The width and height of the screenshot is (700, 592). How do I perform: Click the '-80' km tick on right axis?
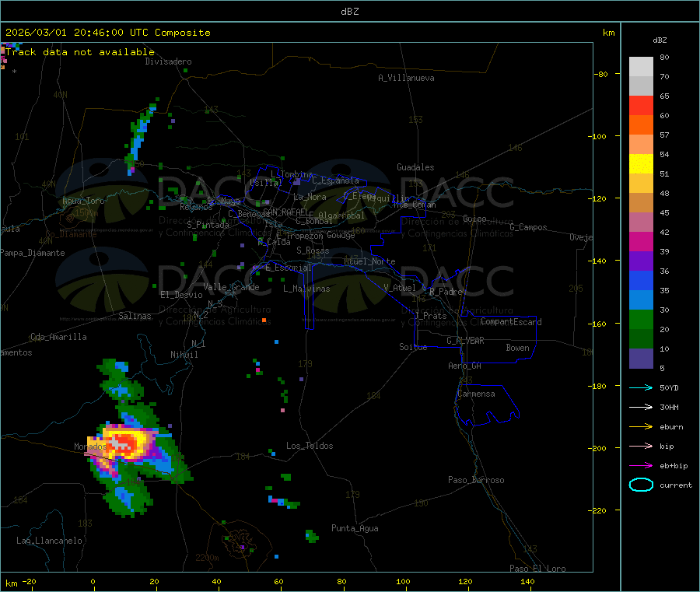600,74
